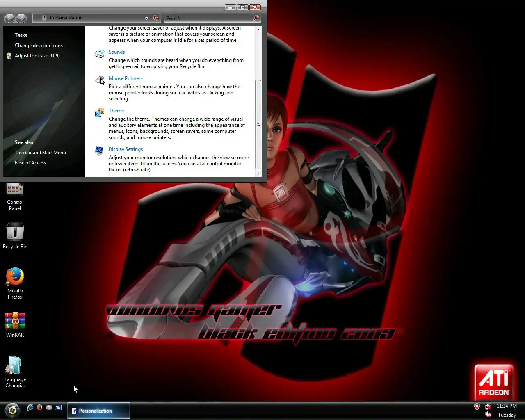The width and height of the screenshot is (525, 420).
Task: Open Taskbar and Start Menu link
Action: (x=40, y=153)
